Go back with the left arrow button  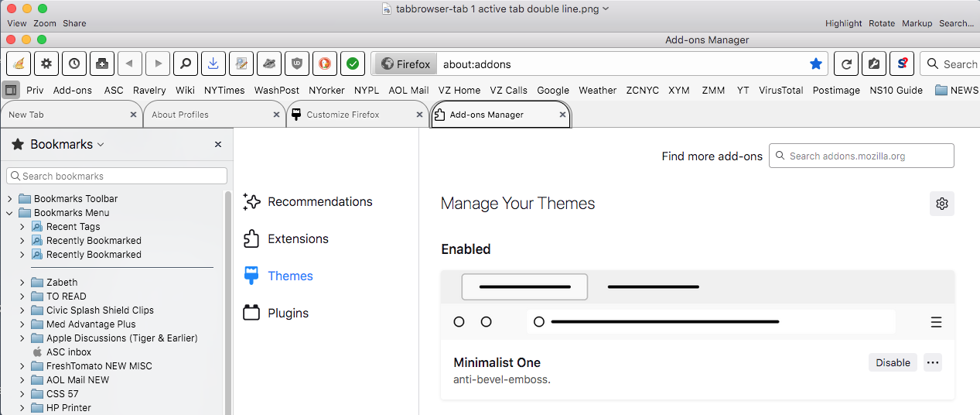[x=130, y=63]
